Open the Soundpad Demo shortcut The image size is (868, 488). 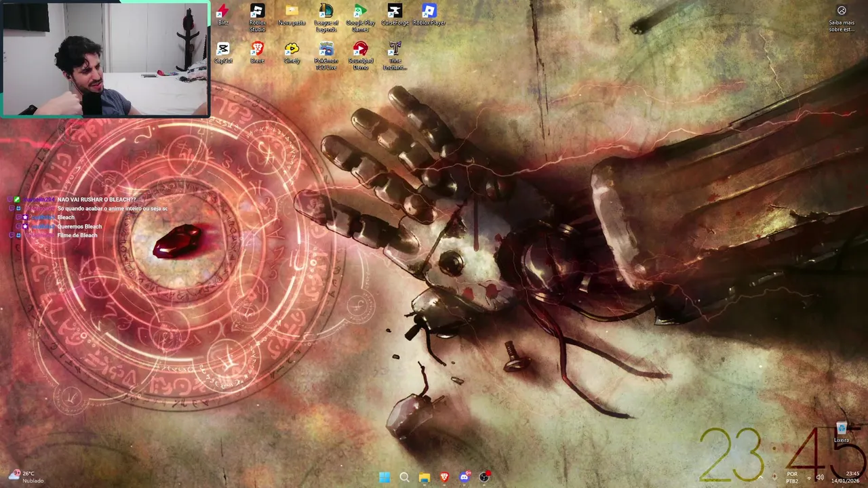click(360, 56)
